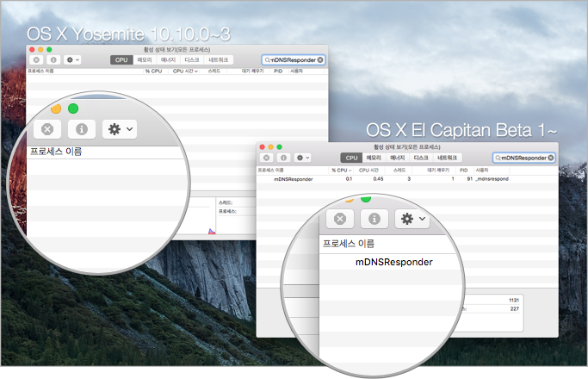Select 디스크 tab in Yosemite window
The width and height of the screenshot is (588, 379).
192,59
